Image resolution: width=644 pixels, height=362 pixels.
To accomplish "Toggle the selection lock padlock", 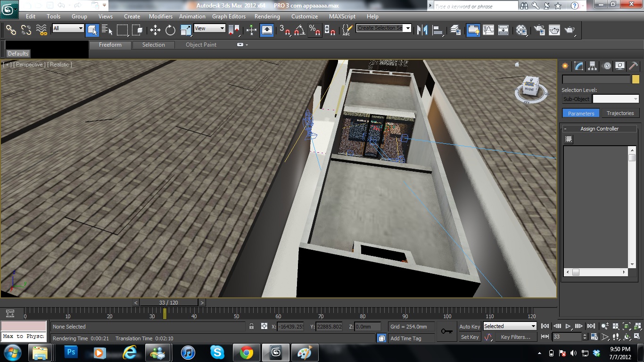I will (x=251, y=326).
